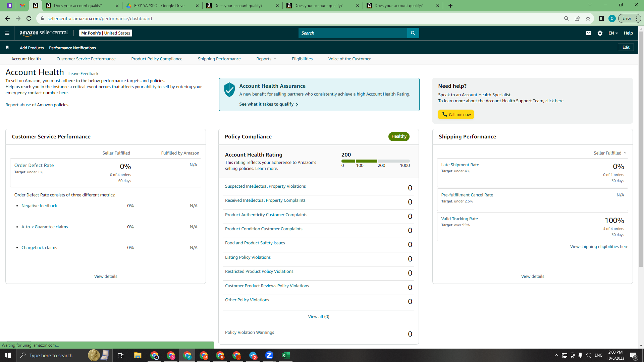
Task: Click Add Products link
Action: 32,48
